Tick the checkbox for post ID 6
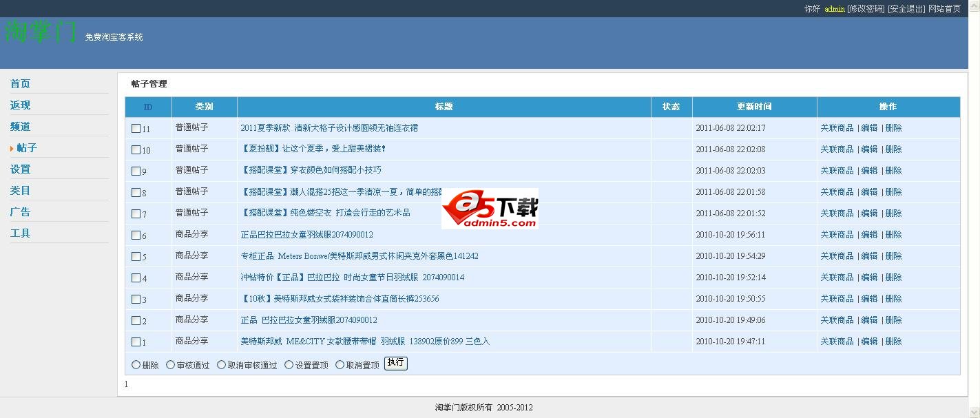 (136, 235)
